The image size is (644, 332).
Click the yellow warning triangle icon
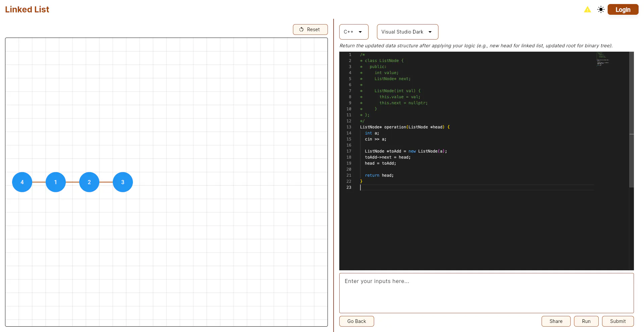click(587, 10)
